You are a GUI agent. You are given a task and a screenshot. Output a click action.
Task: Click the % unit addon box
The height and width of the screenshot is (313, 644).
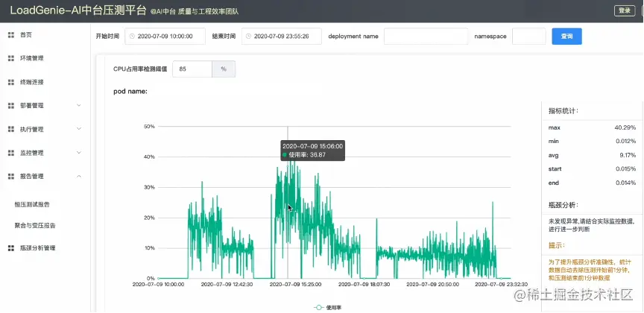pyautogui.click(x=224, y=69)
